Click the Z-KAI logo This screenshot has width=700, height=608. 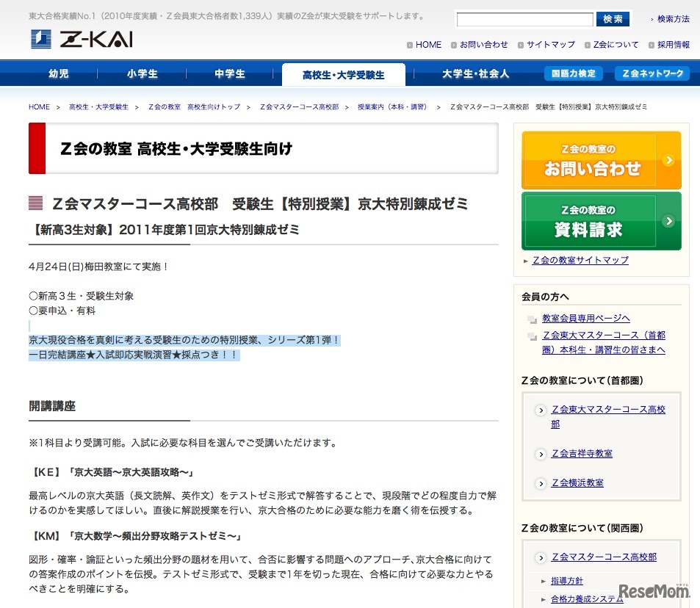(x=82, y=39)
